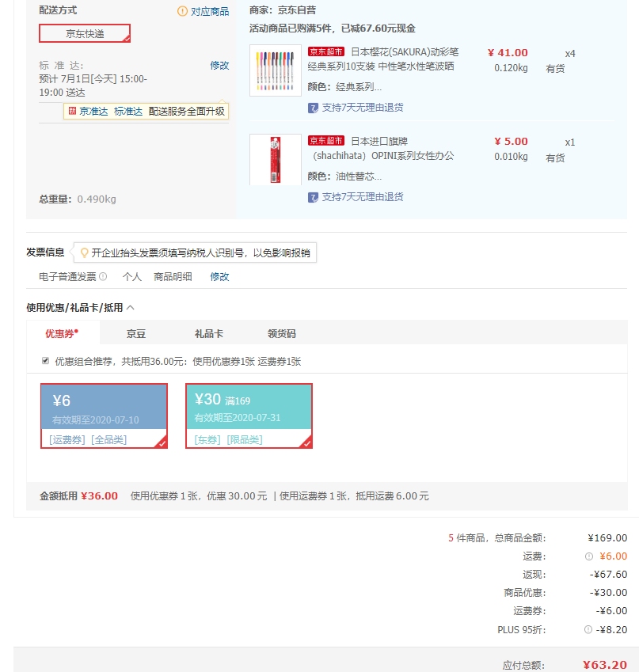
Task: Click the 颜色：油性替芯 attribute text
Action: point(344,177)
